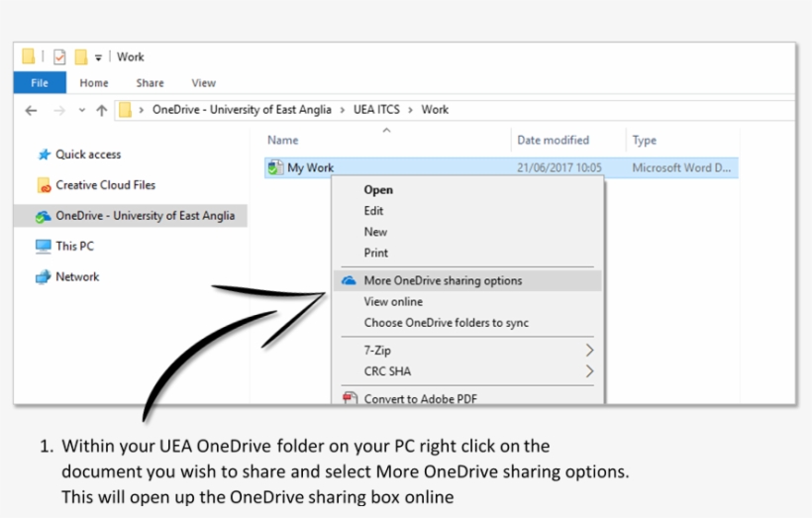812x518 pixels.
Task: Click the OneDrive cloud icon in context menu
Action: pos(349,280)
